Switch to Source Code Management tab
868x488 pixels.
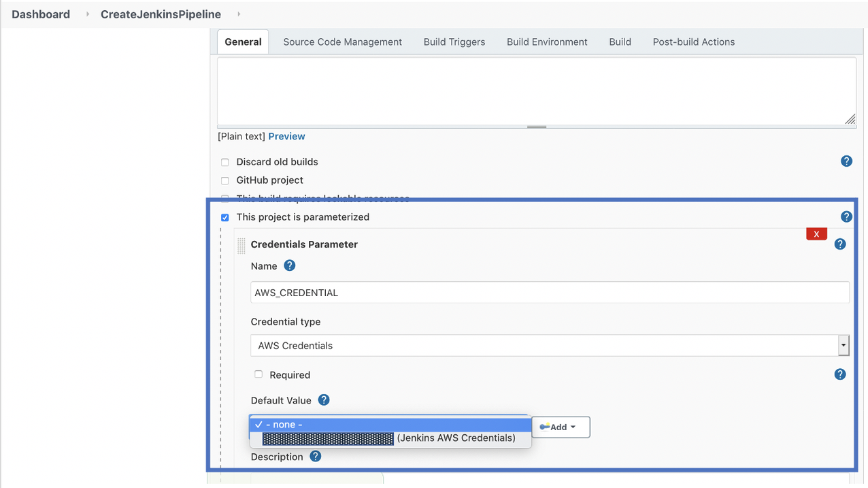(x=342, y=42)
